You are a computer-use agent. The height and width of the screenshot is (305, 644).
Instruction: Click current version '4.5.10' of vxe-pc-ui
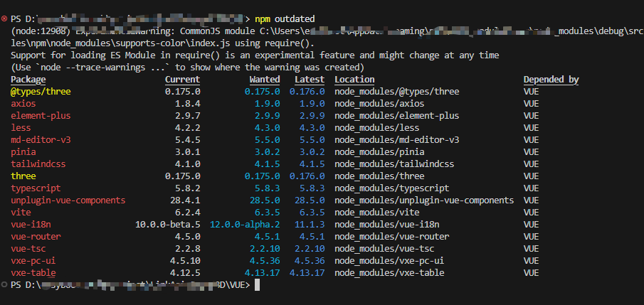(185, 261)
